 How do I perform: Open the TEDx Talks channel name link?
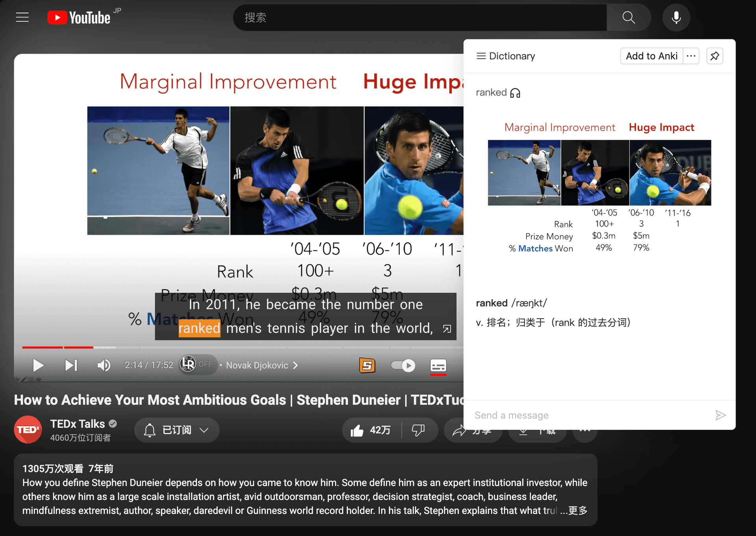[78, 424]
